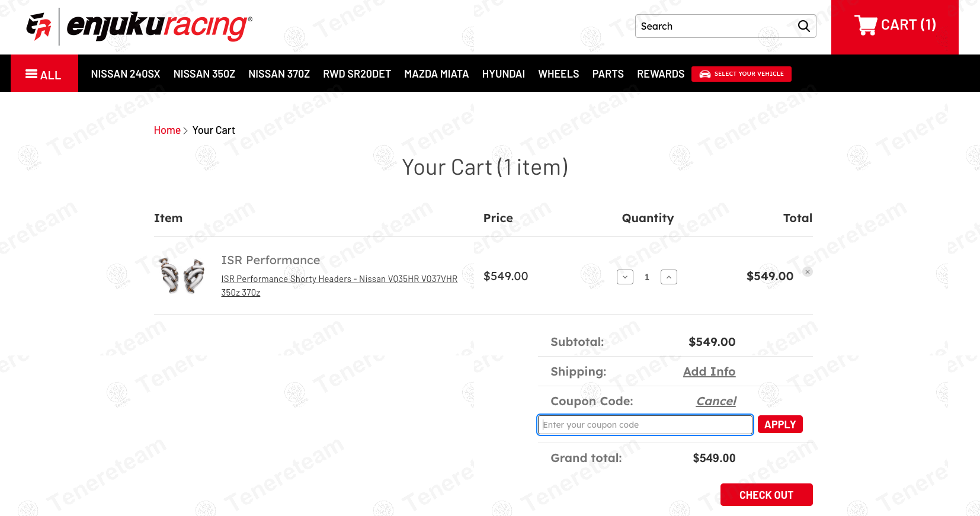980x516 pixels.
Task: Click the headers product thumbnail
Action: pyautogui.click(x=182, y=275)
